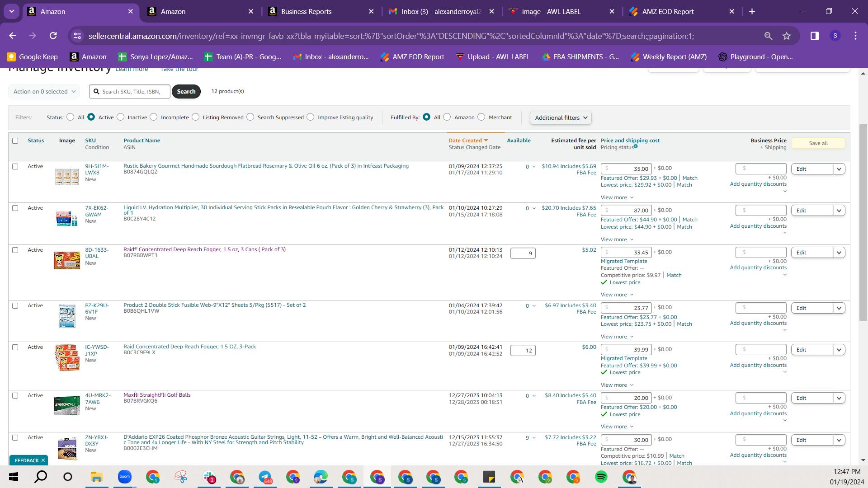868x488 pixels.
Task: Bookmark this page with the star icon
Action: coord(787,36)
